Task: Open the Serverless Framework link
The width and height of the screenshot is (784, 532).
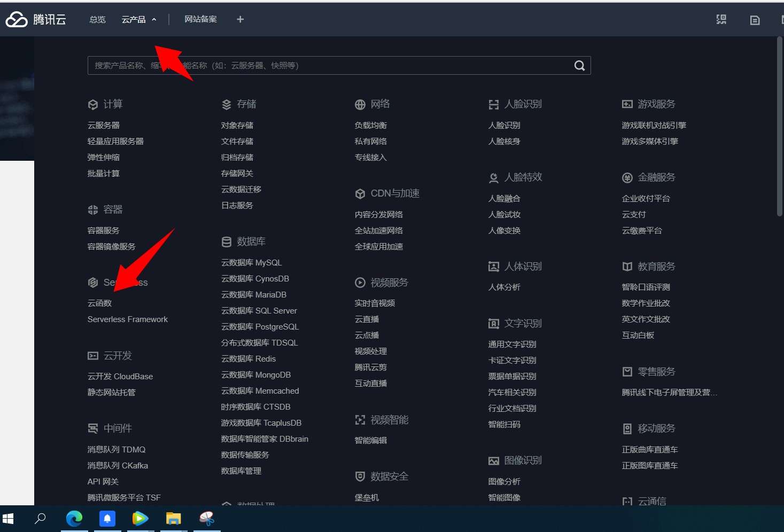Action: coord(128,319)
